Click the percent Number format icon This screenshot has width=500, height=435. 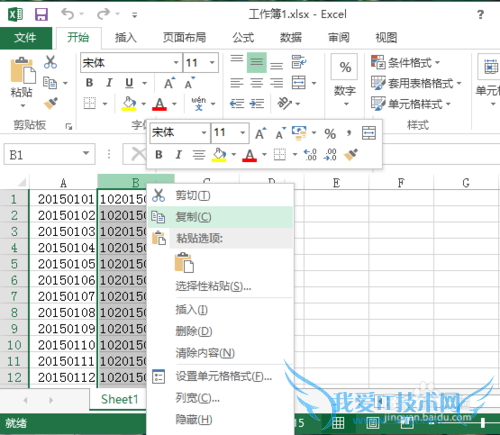click(345, 67)
